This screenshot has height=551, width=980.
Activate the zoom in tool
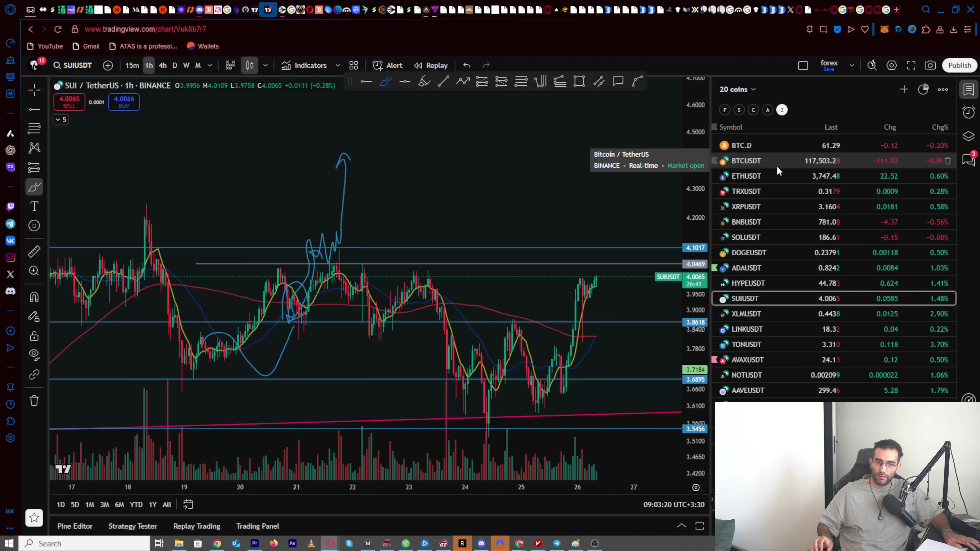tap(34, 270)
